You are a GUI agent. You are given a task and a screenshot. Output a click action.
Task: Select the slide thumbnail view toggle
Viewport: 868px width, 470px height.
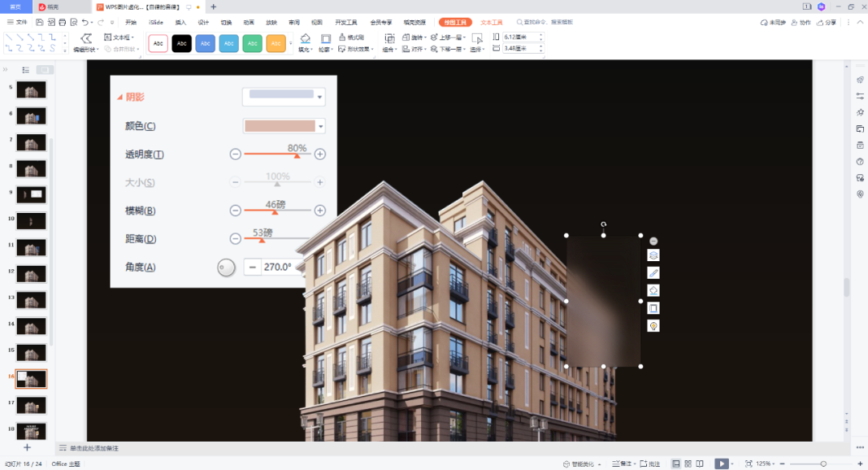click(x=44, y=70)
